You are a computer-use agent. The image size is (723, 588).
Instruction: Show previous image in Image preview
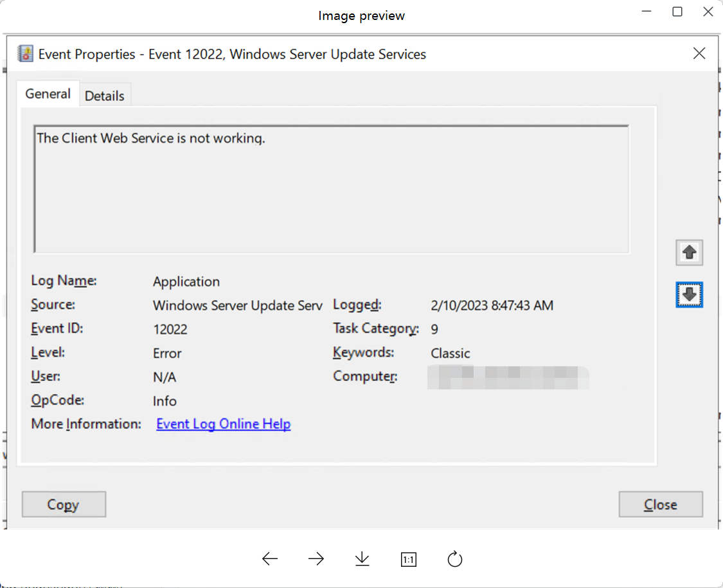pyautogui.click(x=270, y=559)
